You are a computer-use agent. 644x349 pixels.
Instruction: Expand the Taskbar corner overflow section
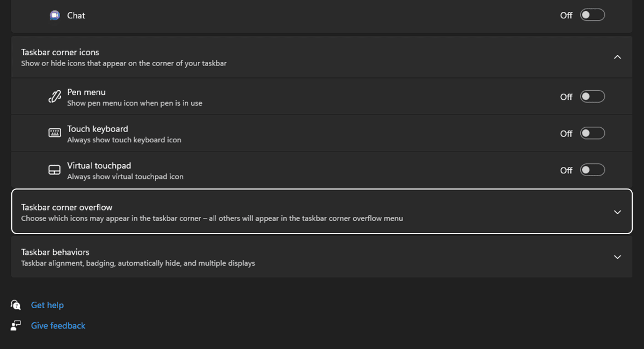coord(617,212)
